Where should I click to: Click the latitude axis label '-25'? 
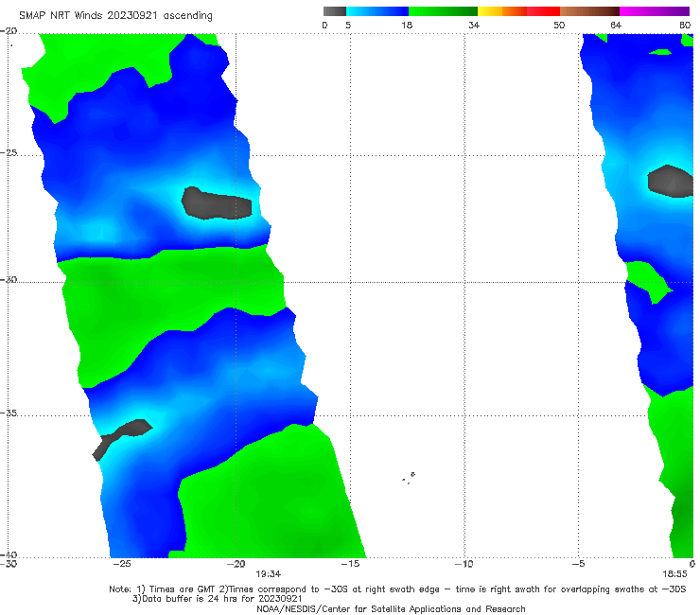[9, 152]
